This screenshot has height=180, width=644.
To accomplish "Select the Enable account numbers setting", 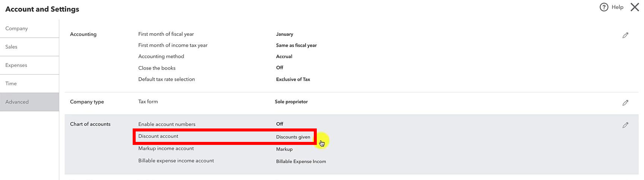I will click(167, 124).
